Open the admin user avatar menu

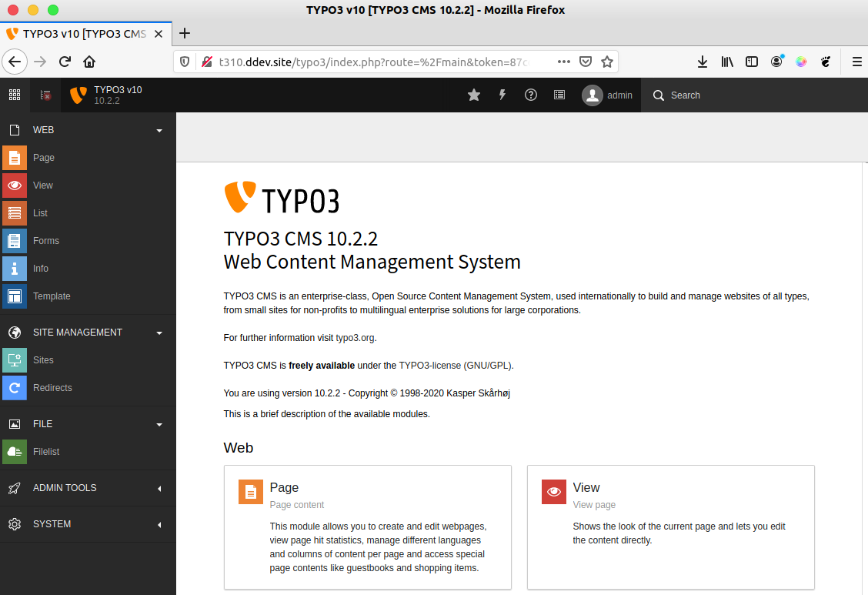coord(593,95)
